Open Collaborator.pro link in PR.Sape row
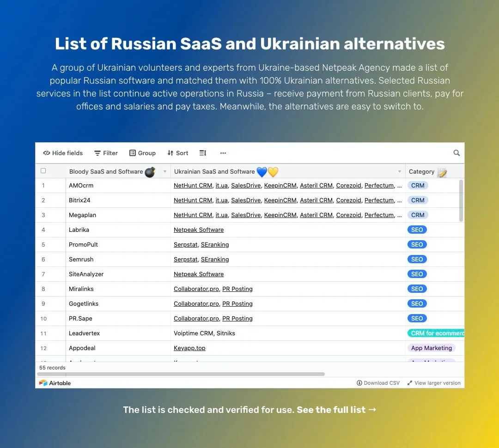 tap(196, 319)
